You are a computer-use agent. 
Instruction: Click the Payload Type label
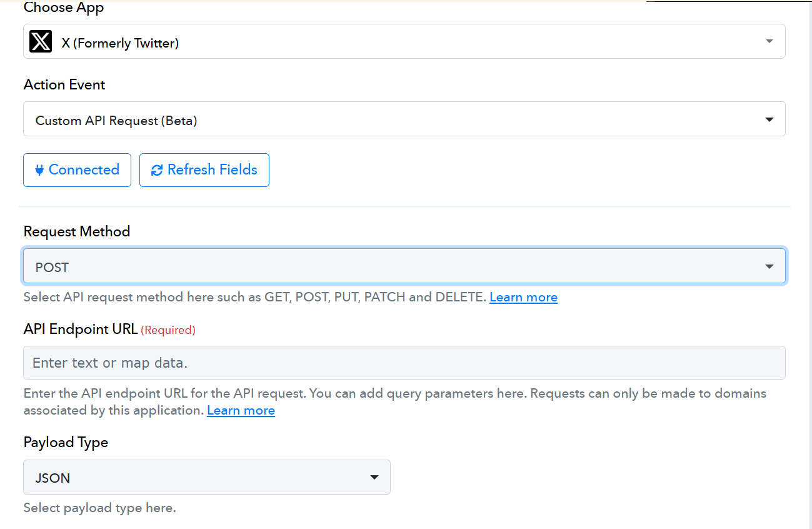tap(66, 442)
